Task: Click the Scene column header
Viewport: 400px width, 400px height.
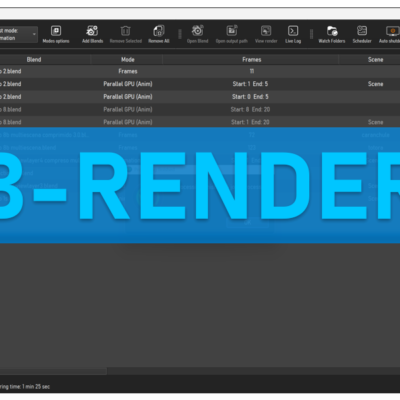Action: (375, 60)
